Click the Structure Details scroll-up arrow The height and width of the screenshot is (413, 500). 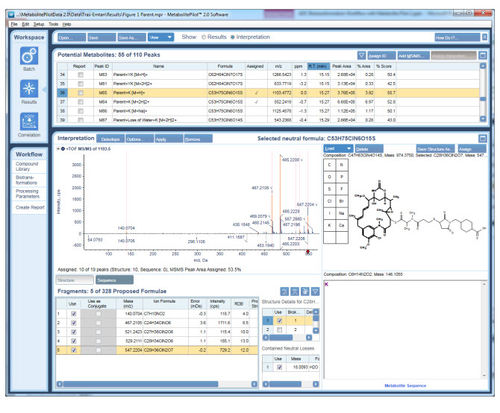click(x=316, y=312)
